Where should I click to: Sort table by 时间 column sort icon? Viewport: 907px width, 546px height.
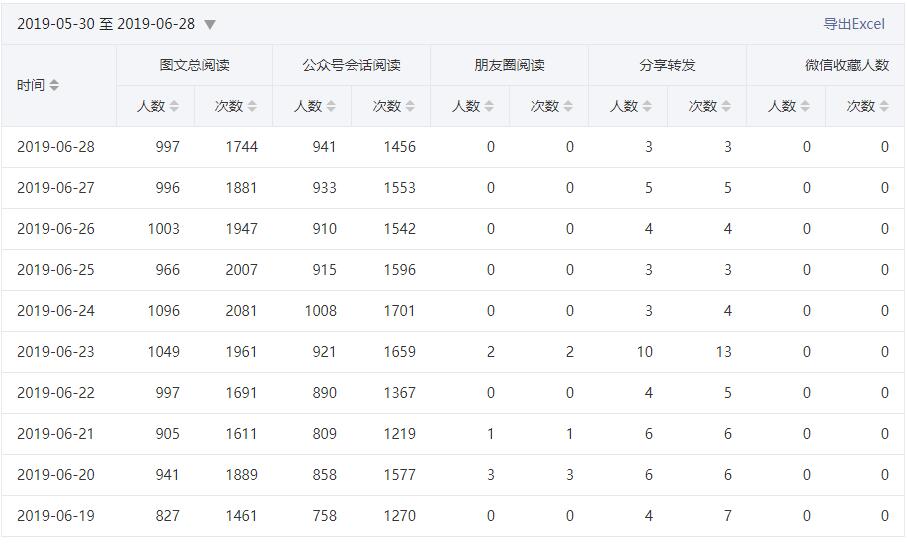coord(54,86)
